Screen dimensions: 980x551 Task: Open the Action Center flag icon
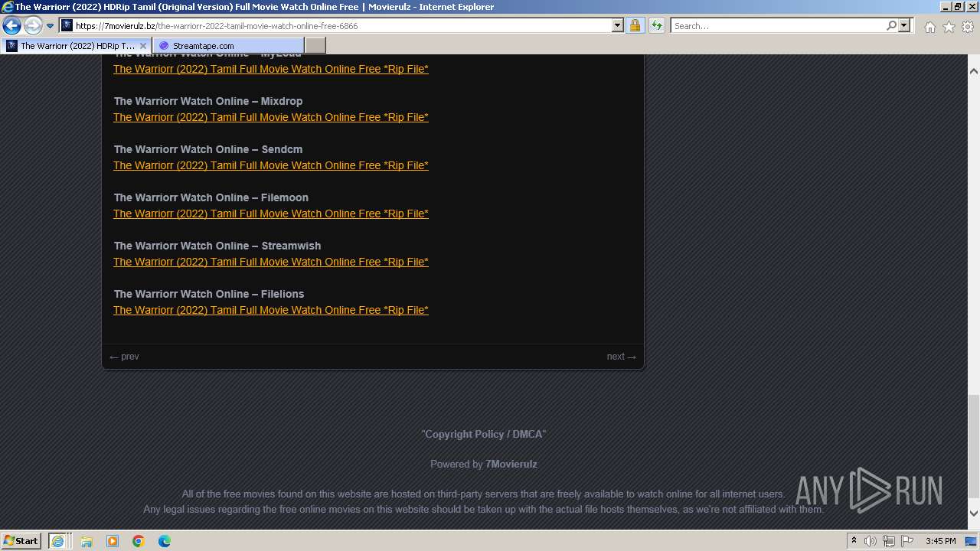907,541
